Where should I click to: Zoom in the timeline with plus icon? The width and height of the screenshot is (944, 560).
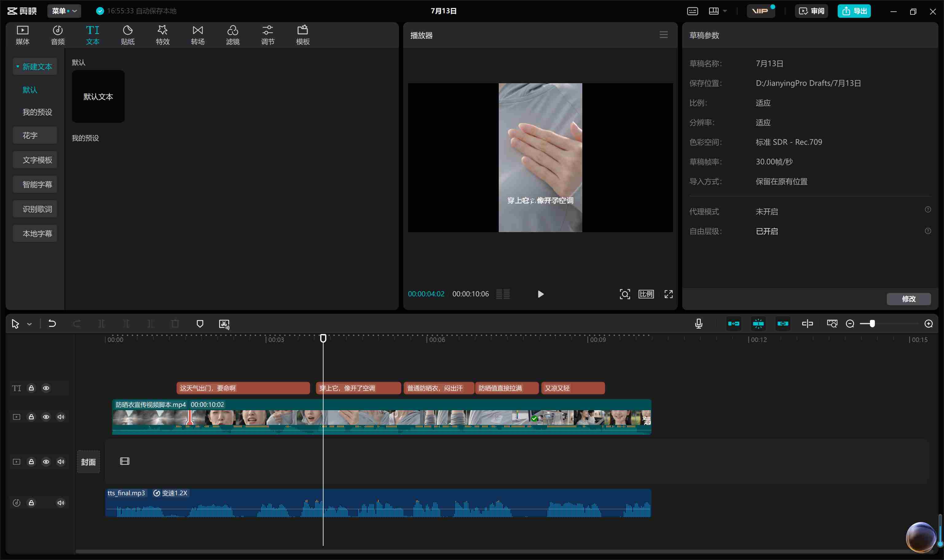pos(928,324)
